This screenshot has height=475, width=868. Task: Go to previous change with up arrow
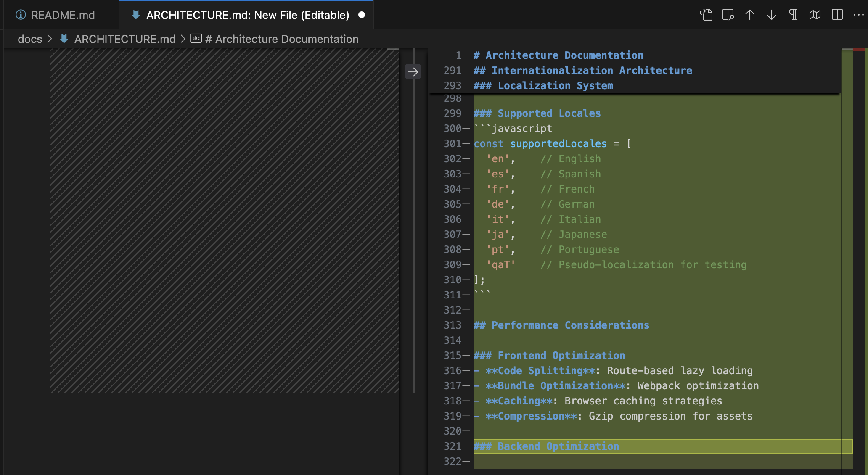coord(750,15)
